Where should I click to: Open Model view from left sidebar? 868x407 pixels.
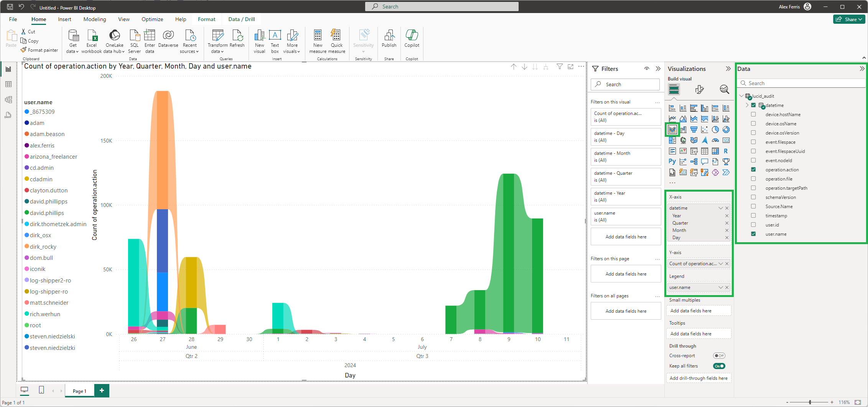pyautogui.click(x=8, y=100)
